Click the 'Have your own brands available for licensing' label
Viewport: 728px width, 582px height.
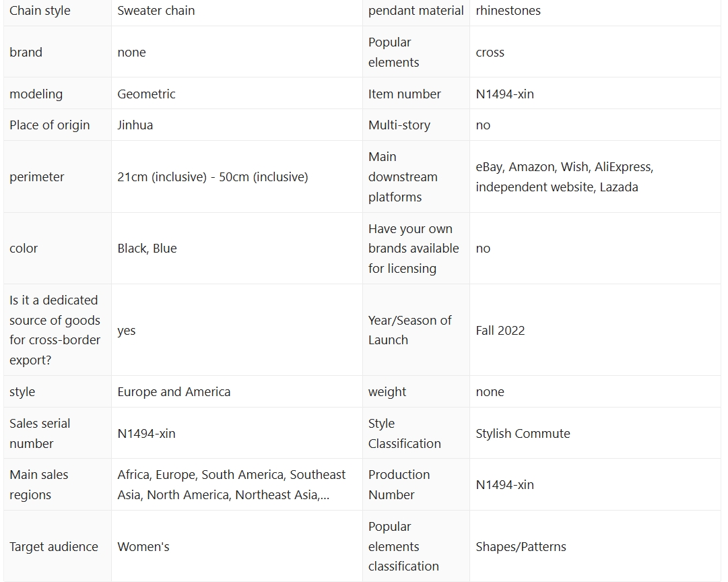click(413, 249)
